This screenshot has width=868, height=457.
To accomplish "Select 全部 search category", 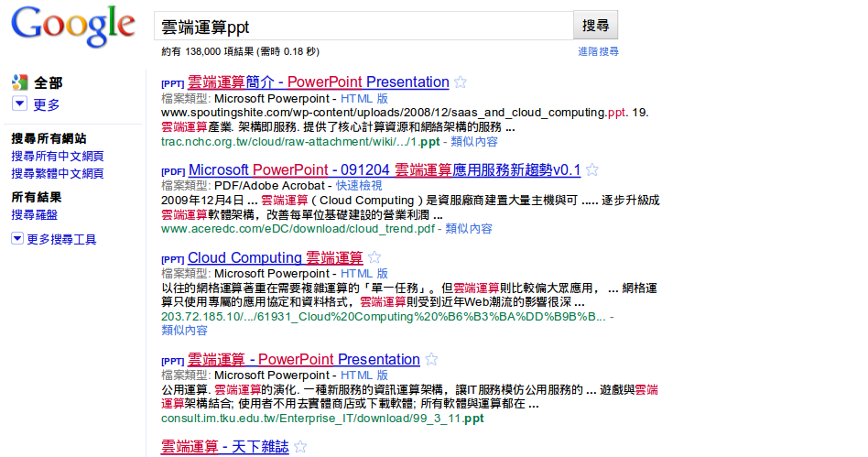I will click(49, 83).
